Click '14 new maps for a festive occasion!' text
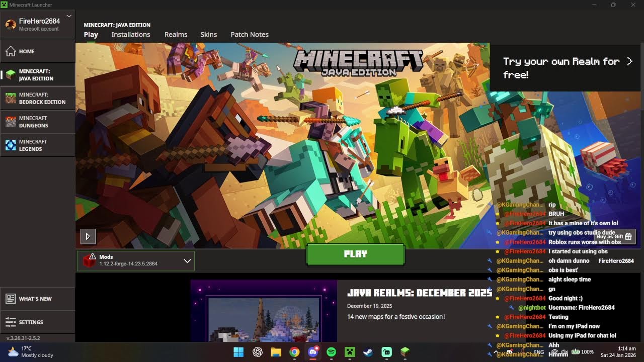Screen dimensions: 644x362 click(396, 317)
